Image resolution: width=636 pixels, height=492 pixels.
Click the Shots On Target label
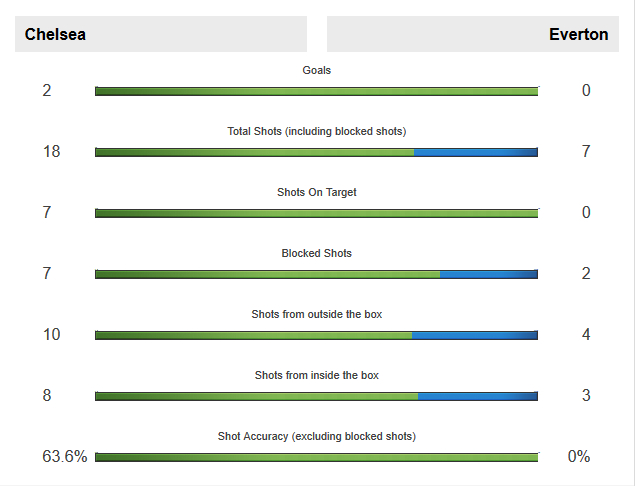(x=316, y=192)
